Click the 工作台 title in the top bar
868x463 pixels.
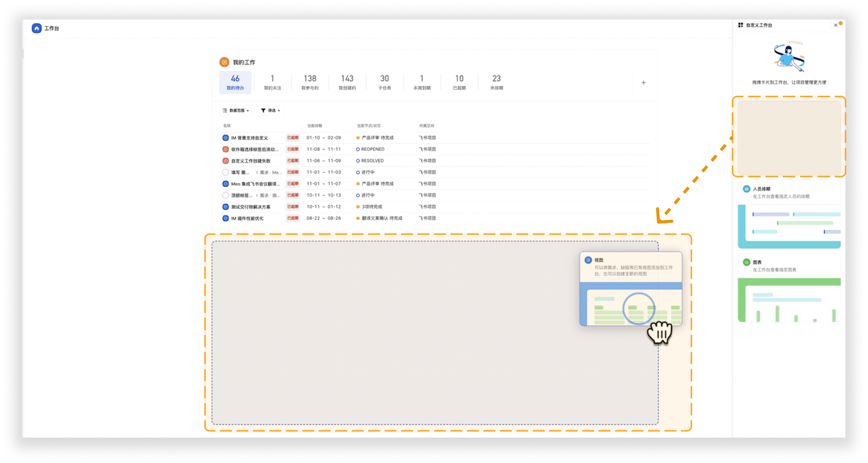[x=52, y=28]
